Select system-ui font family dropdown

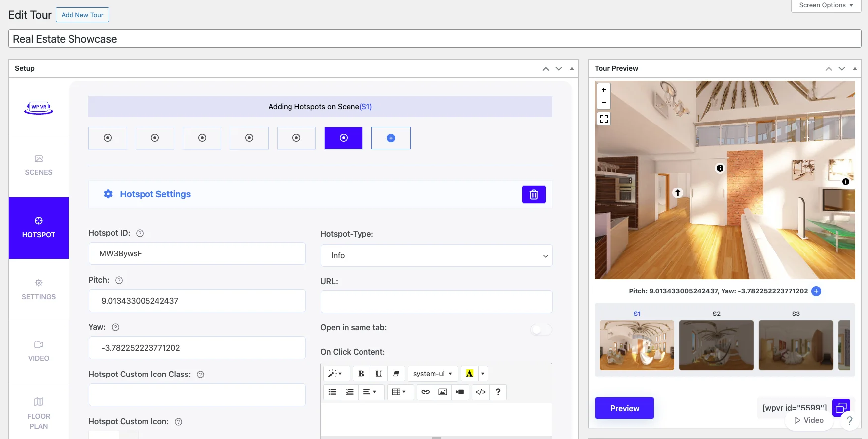coord(433,374)
